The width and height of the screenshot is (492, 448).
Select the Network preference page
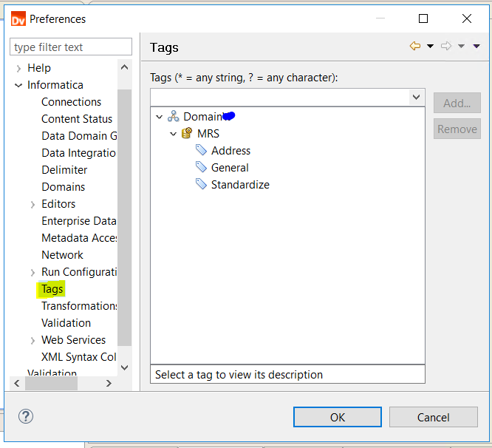tap(63, 254)
